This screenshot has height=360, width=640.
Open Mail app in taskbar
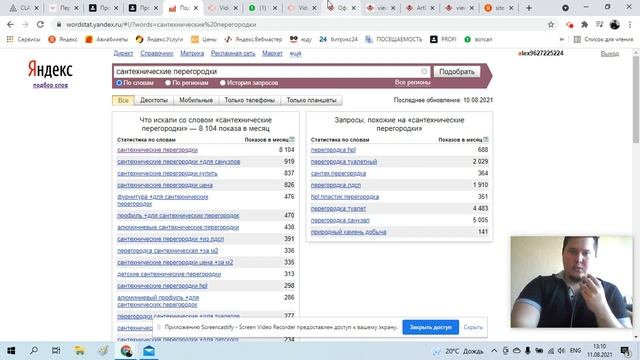point(149,351)
